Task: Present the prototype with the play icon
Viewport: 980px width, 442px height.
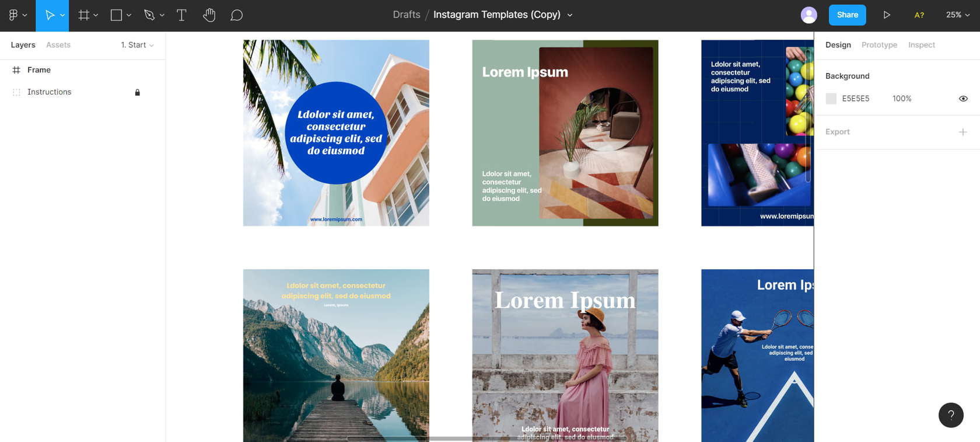Action: click(886, 15)
